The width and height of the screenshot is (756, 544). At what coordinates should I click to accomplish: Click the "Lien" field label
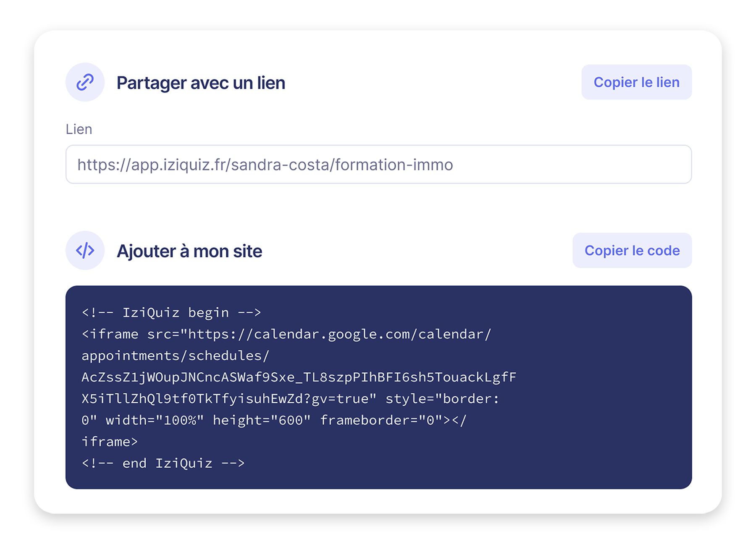(79, 129)
